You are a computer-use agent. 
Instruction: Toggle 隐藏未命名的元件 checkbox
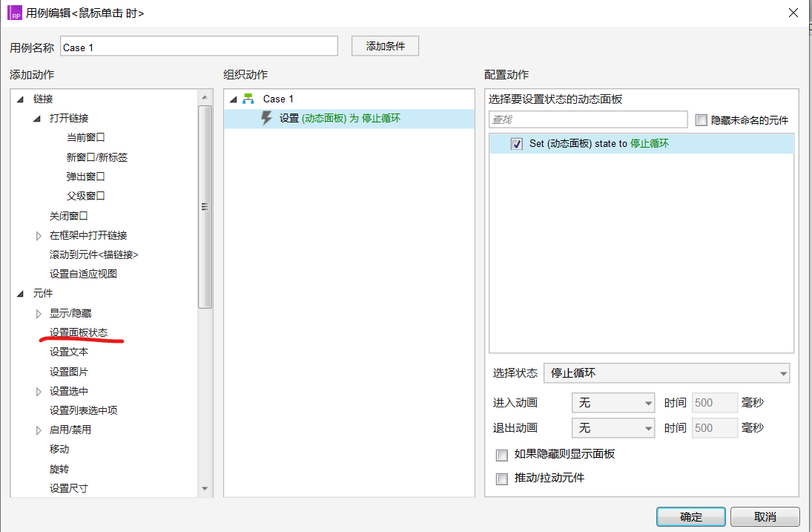702,120
